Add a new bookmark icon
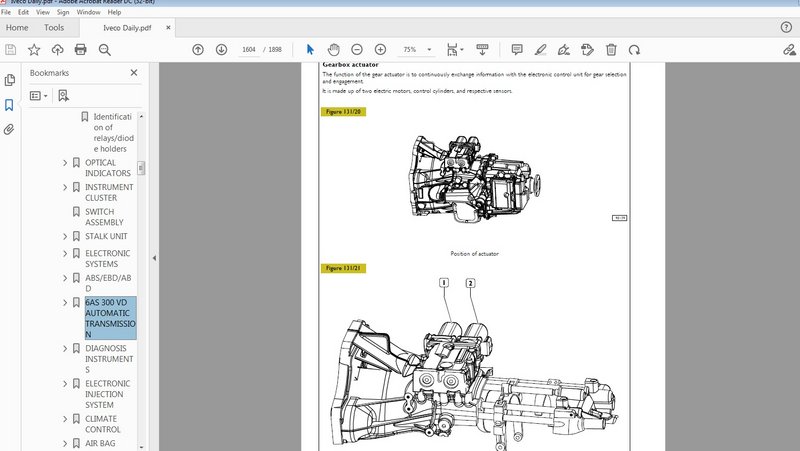 pyautogui.click(x=63, y=95)
